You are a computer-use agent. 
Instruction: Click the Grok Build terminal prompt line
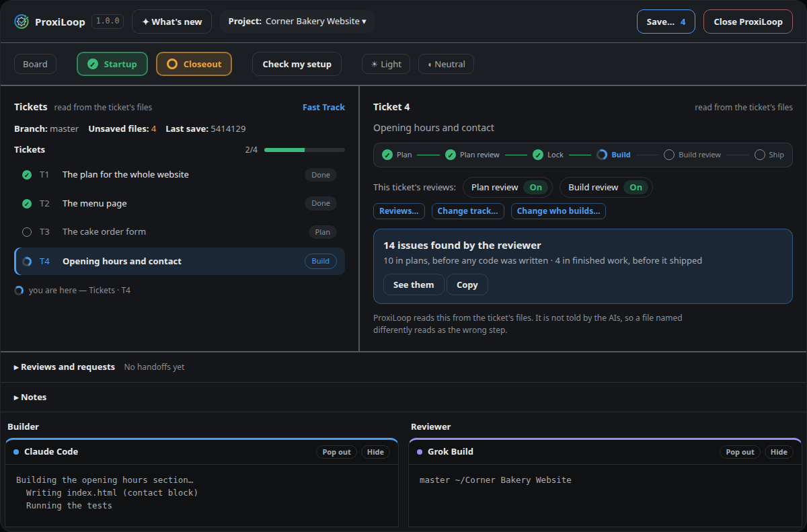pyautogui.click(x=496, y=480)
